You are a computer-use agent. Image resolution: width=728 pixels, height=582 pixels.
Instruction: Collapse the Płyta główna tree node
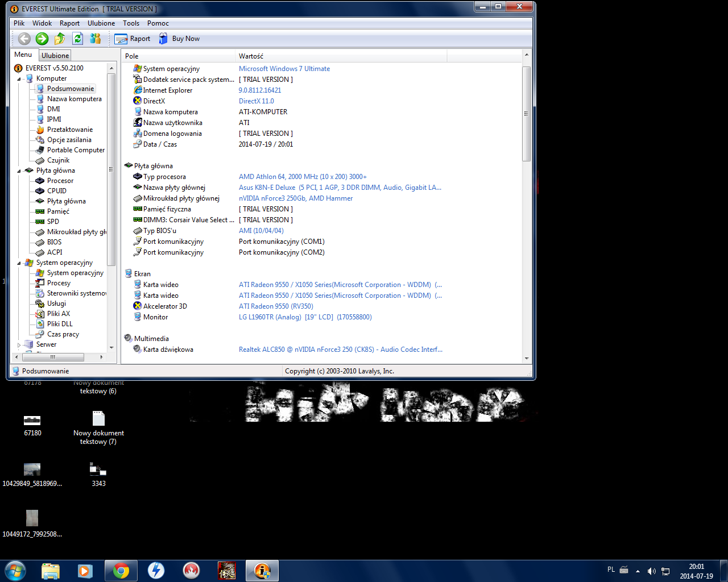[x=19, y=171]
